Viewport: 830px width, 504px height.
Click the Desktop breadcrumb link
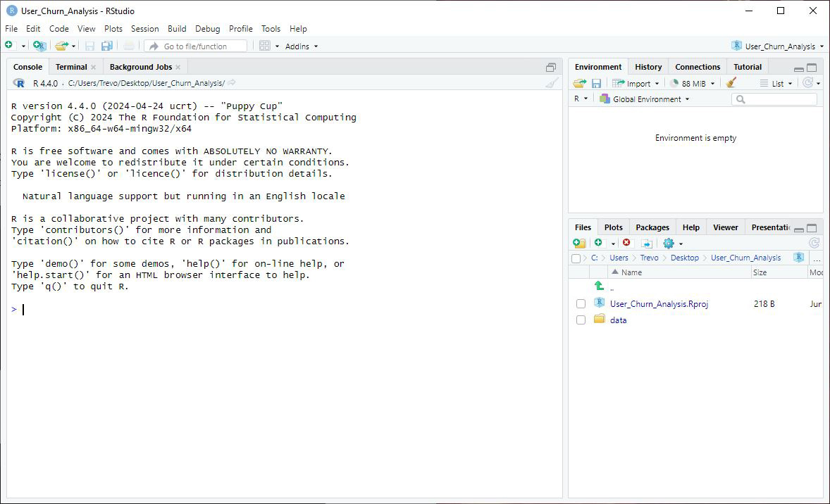pyautogui.click(x=684, y=258)
